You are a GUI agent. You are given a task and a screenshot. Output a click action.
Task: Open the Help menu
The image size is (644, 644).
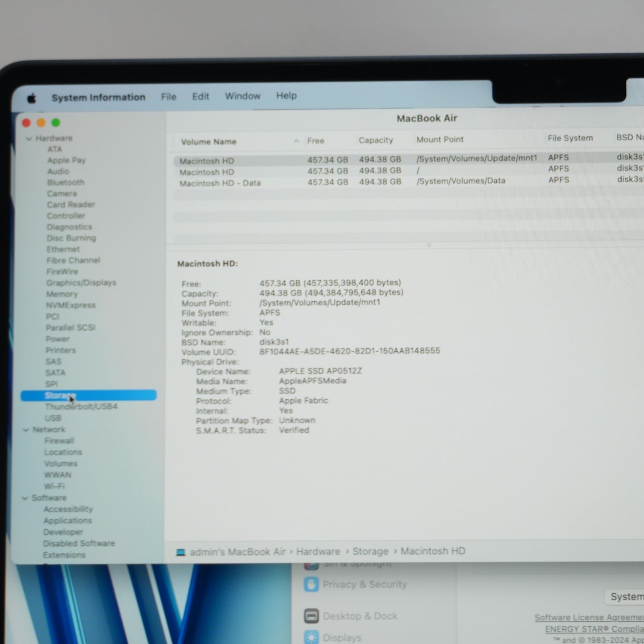tap(286, 95)
